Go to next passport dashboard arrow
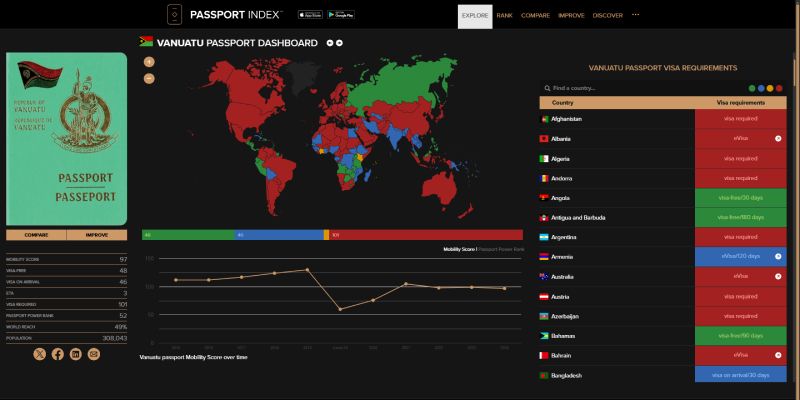 [339, 43]
